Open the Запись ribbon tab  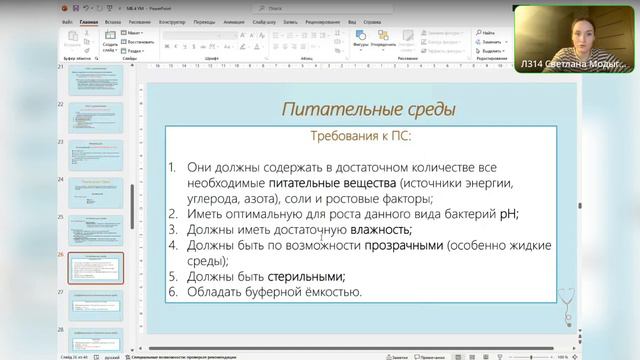(x=290, y=22)
